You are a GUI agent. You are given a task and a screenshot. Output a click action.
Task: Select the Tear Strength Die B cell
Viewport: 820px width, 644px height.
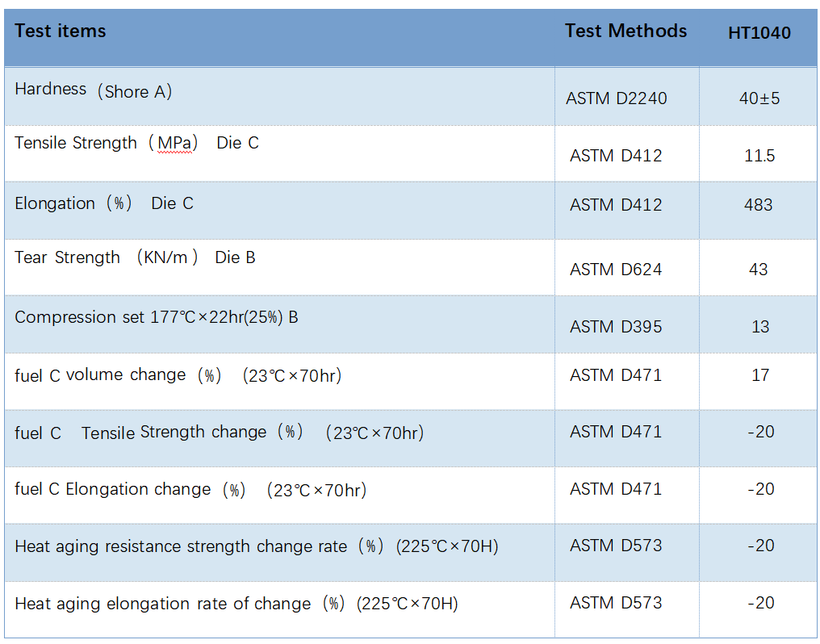135,258
